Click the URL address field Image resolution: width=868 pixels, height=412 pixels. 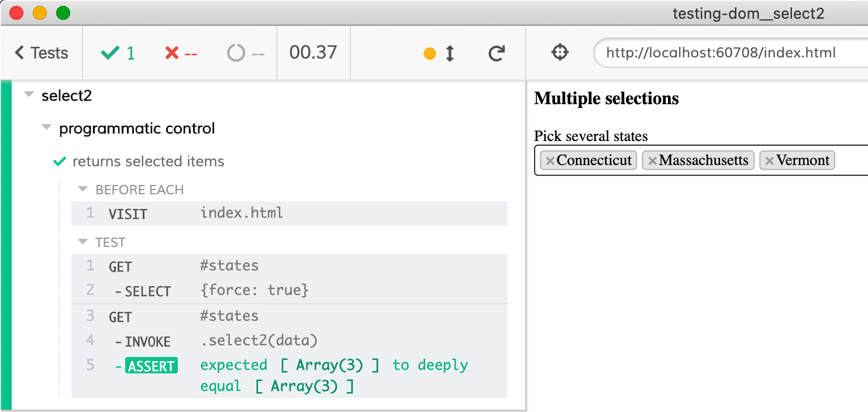click(x=725, y=53)
